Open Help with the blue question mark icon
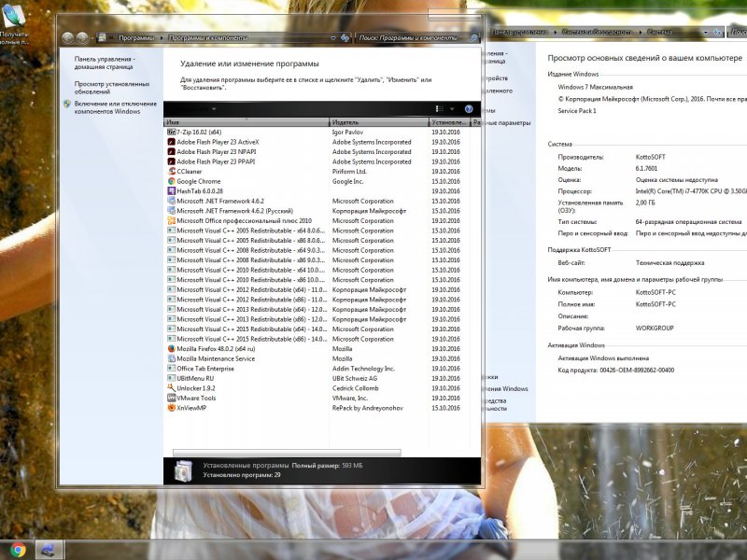Viewport: 747px width, 560px height. (x=469, y=109)
